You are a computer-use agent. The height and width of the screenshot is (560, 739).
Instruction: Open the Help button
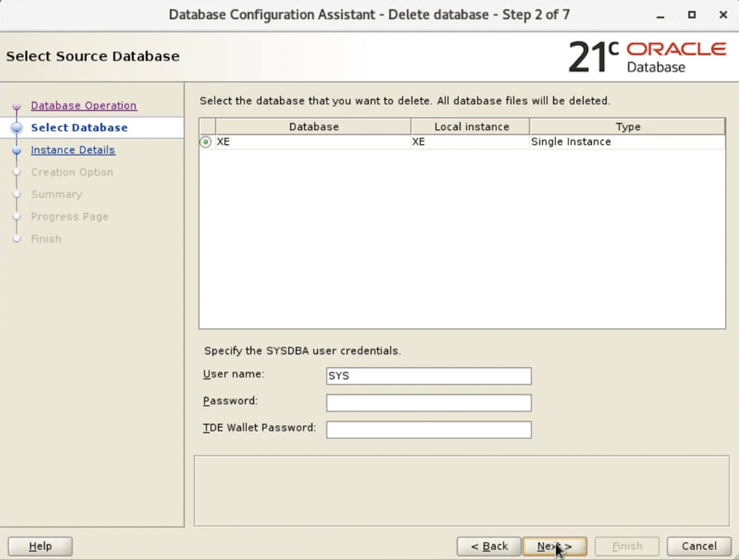tap(40, 546)
